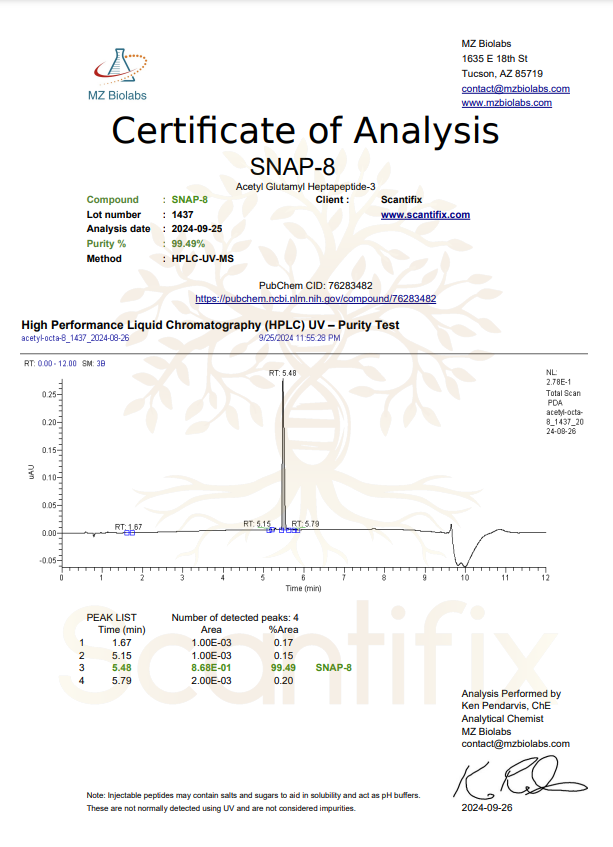
Task: Click the green SNAP-8 label in peak list
Action: [333, 668]
